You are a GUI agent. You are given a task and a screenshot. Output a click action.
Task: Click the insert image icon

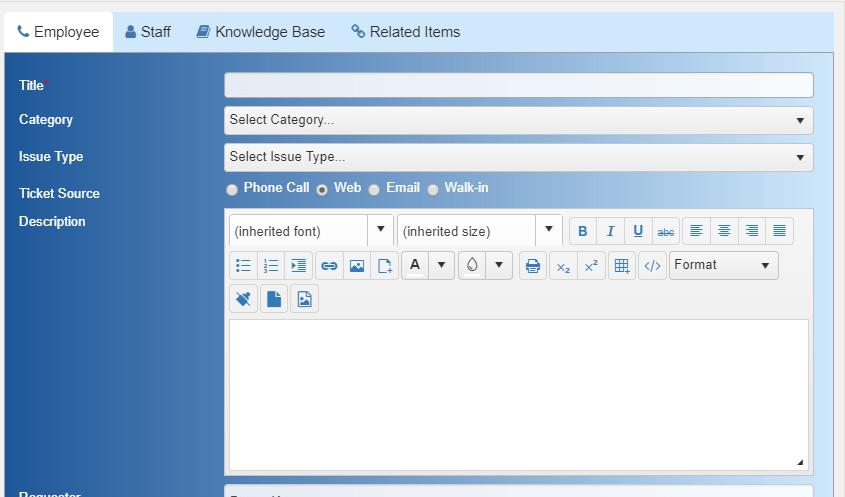tap(357, 265)
